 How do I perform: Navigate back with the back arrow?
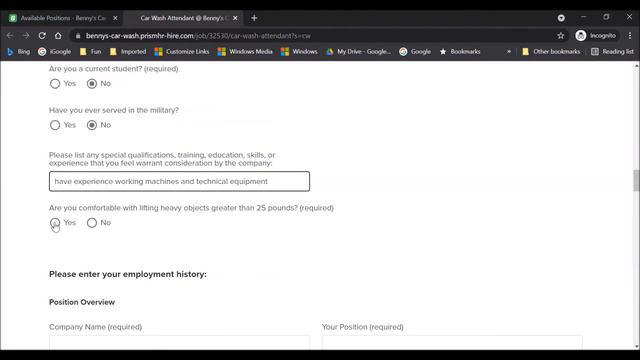click(10, 36)
